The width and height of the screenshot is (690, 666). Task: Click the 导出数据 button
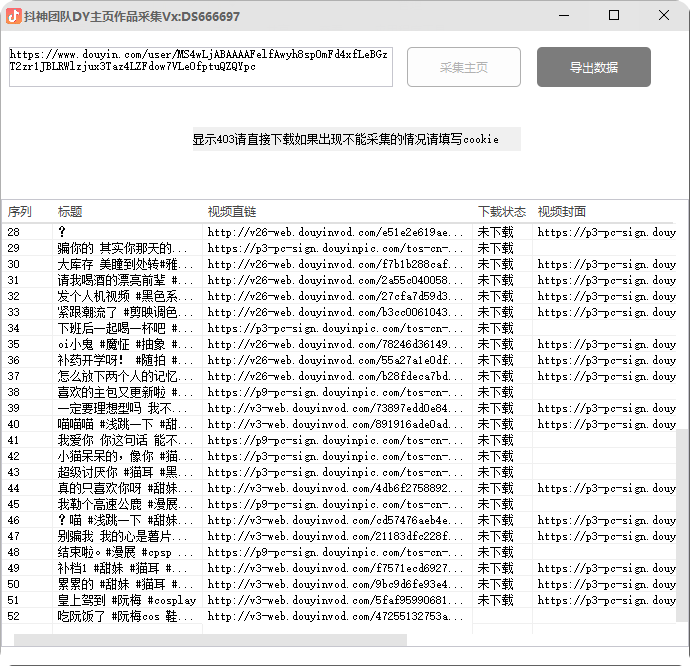tap(593, 67)
